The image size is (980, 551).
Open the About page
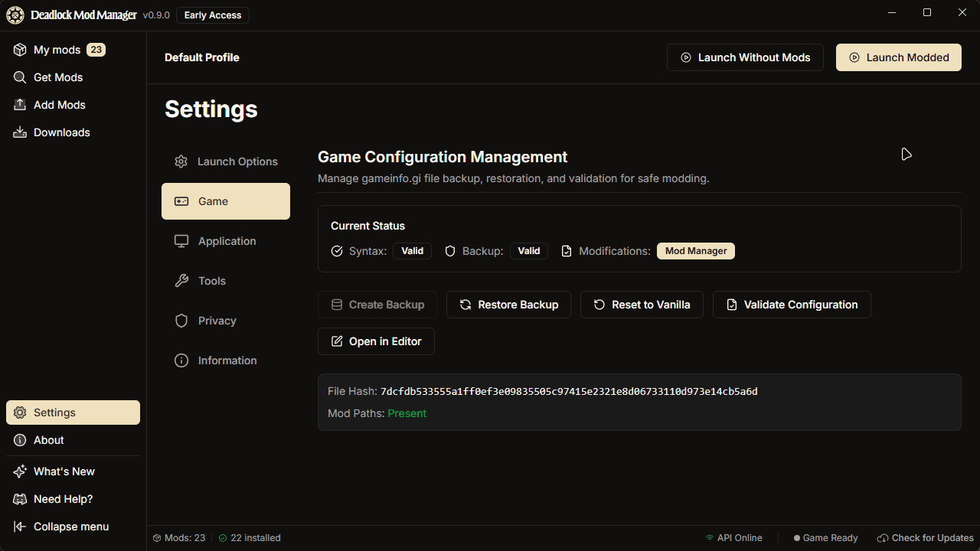click(48, 440)
